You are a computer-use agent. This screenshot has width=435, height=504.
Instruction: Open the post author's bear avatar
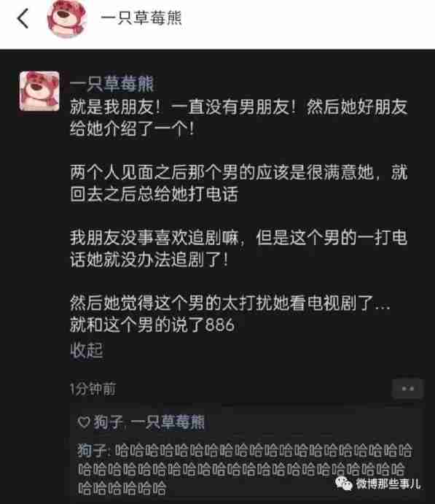[39, 91]
